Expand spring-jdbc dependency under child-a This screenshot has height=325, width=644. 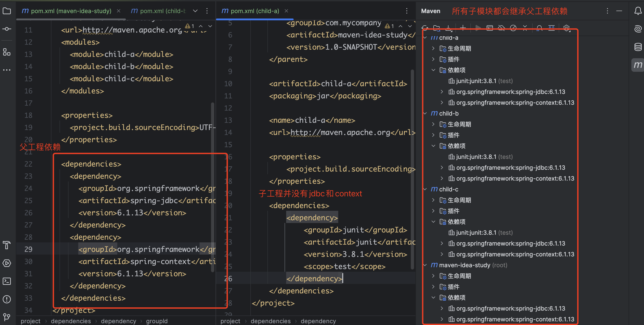pyautogui.click(x=442, y=92)
